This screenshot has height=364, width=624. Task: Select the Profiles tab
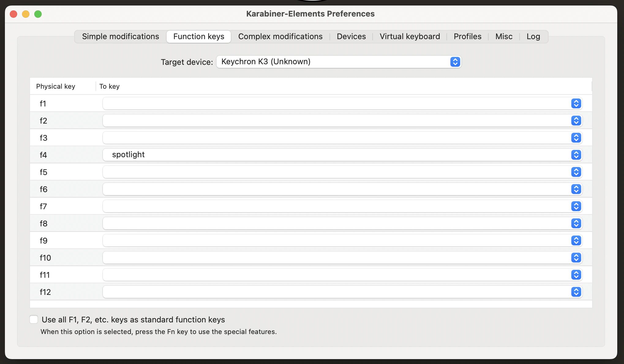coord(467,36)
